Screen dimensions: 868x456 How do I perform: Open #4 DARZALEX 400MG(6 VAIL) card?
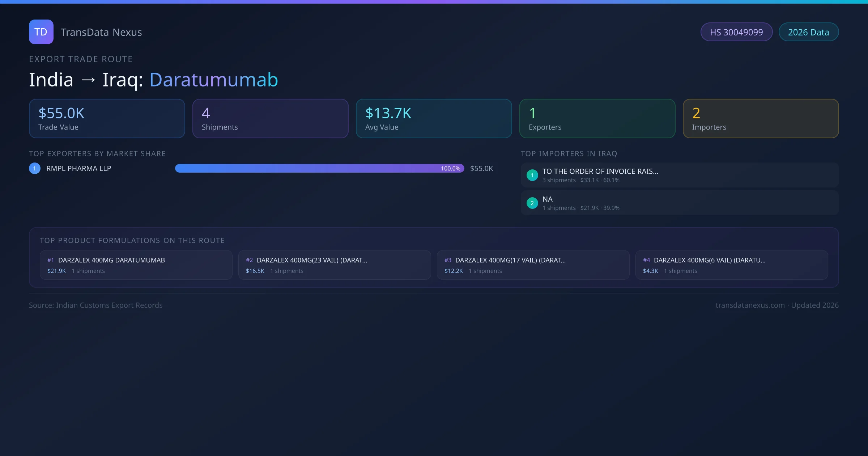click(731, 265)
